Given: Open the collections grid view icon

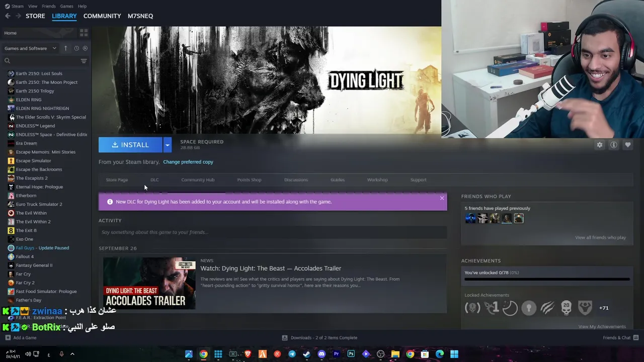Looking at the screenshot, I should coord(84,33).
